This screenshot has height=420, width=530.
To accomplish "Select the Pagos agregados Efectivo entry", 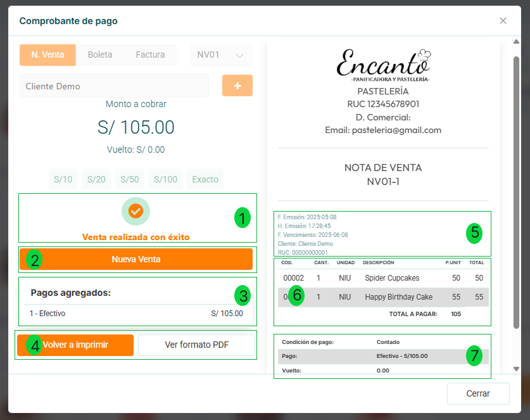I will 137,313.
